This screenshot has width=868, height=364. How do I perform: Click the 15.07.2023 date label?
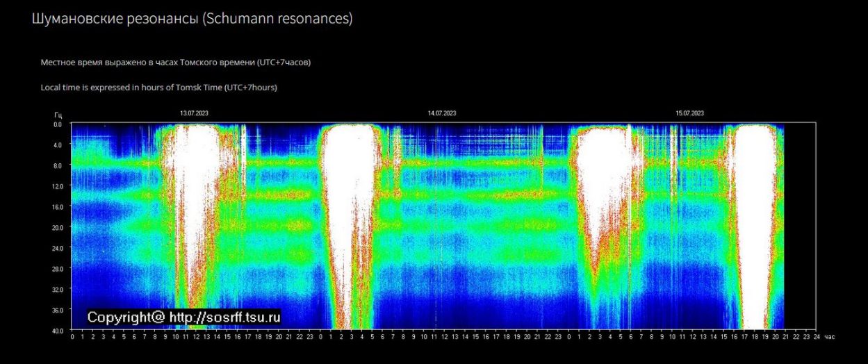click(690, 113)
